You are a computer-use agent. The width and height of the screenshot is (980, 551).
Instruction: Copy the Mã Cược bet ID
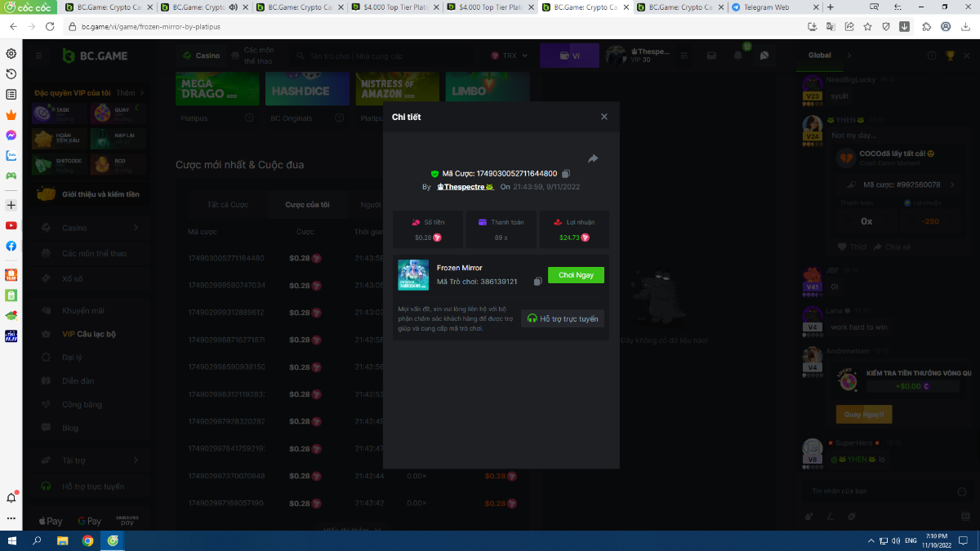click(566, 174)
